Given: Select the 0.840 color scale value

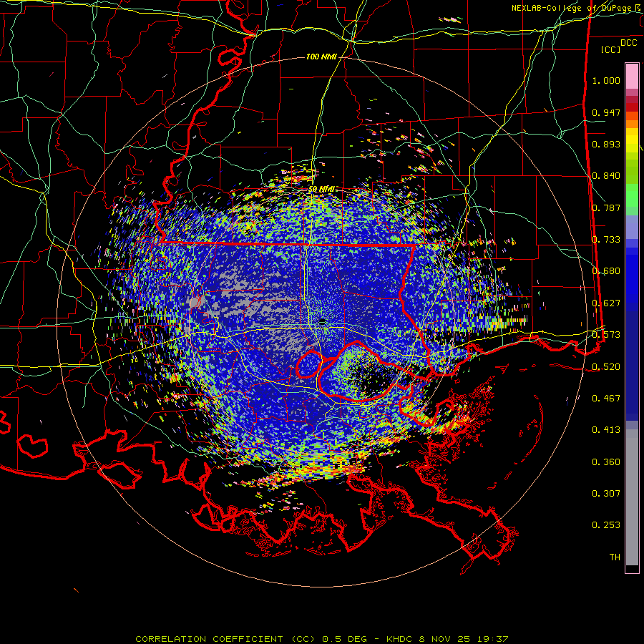Looking at the screenshot, I should [606, 176].
